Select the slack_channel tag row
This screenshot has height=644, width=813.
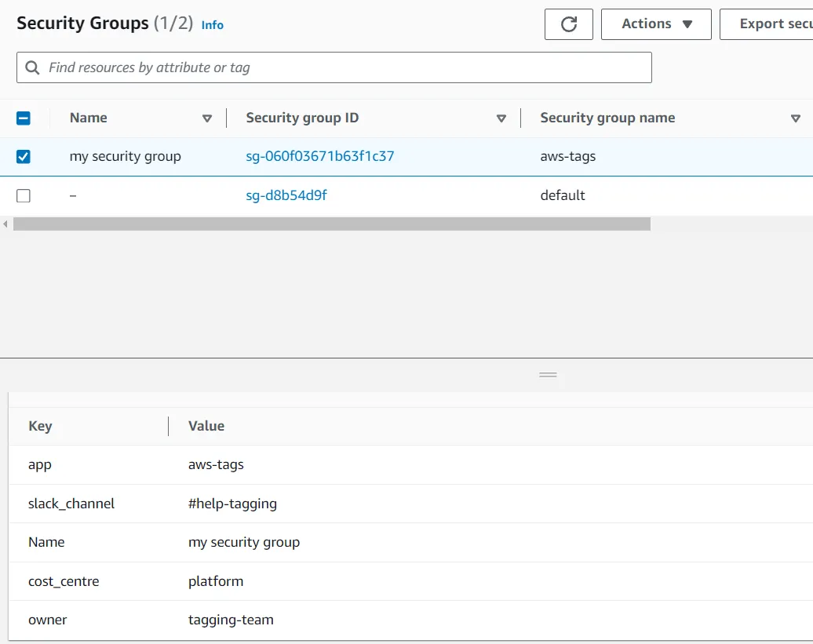coord(410,504)
